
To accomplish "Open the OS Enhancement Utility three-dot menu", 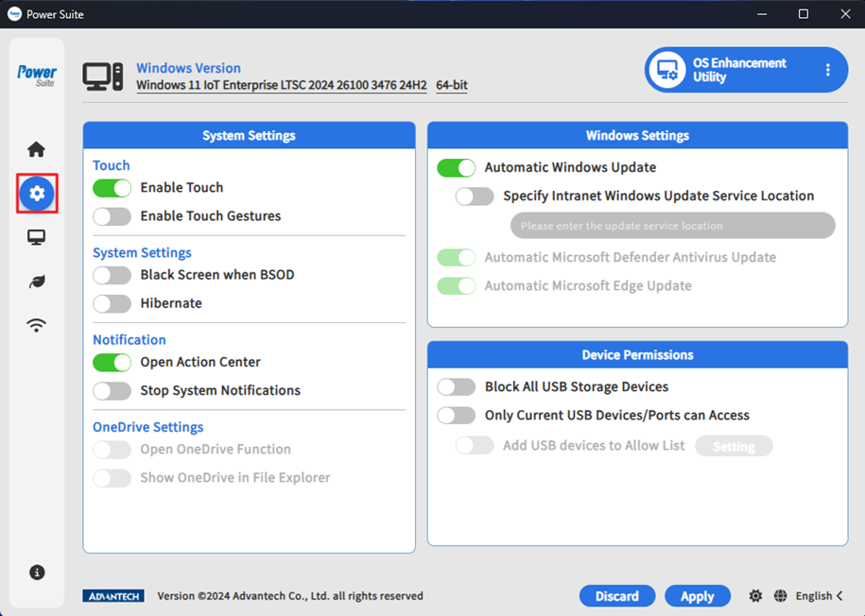I will click(828, 70).
